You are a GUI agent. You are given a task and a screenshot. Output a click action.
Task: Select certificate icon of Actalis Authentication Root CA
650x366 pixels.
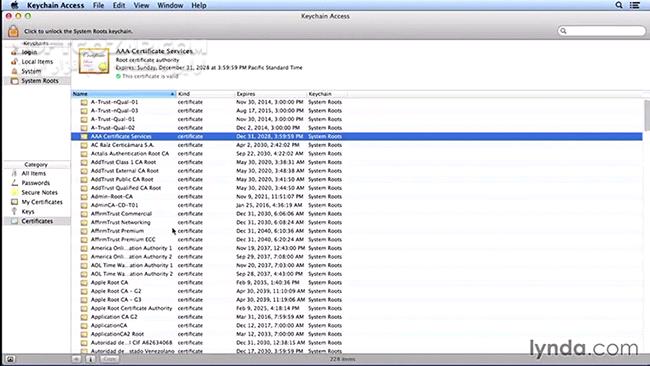(84, 154)
